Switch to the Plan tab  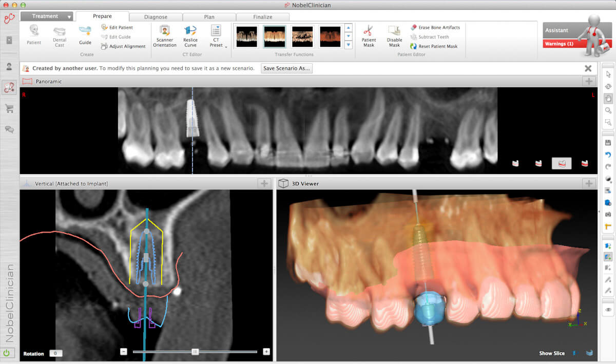click(x=209, y=17)
